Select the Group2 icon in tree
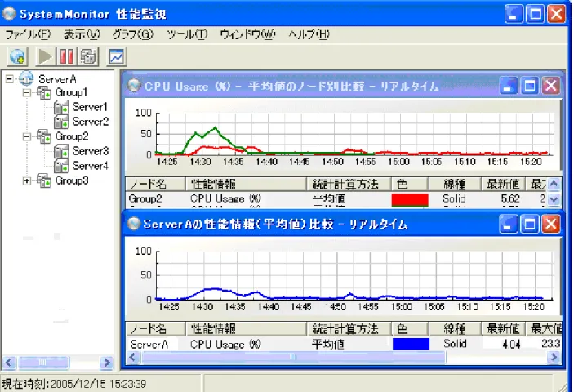Image resolution: width=574 pixels, height=392 pixels. pyautogui.click(x=44, y=136)
